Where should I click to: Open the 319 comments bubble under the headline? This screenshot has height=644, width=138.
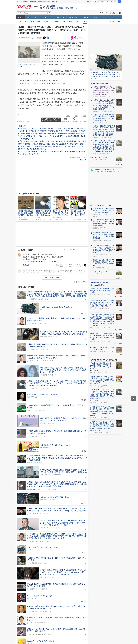(34, 38)
